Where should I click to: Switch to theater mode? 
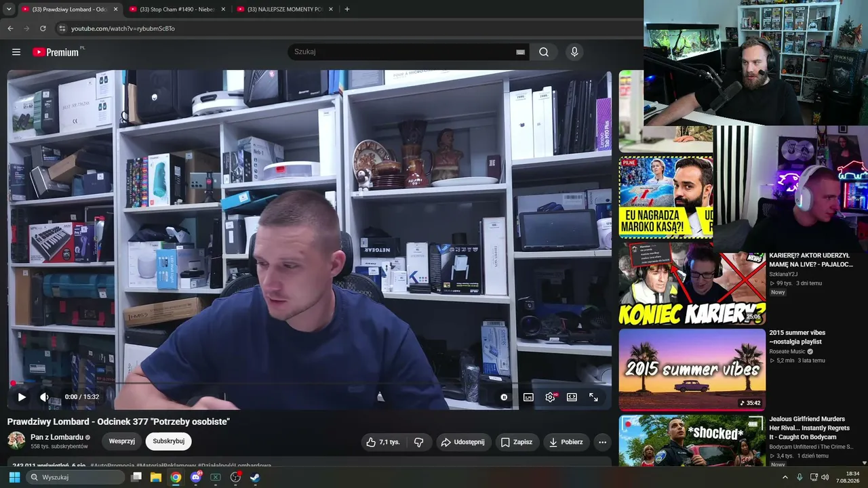coord(572,397)
